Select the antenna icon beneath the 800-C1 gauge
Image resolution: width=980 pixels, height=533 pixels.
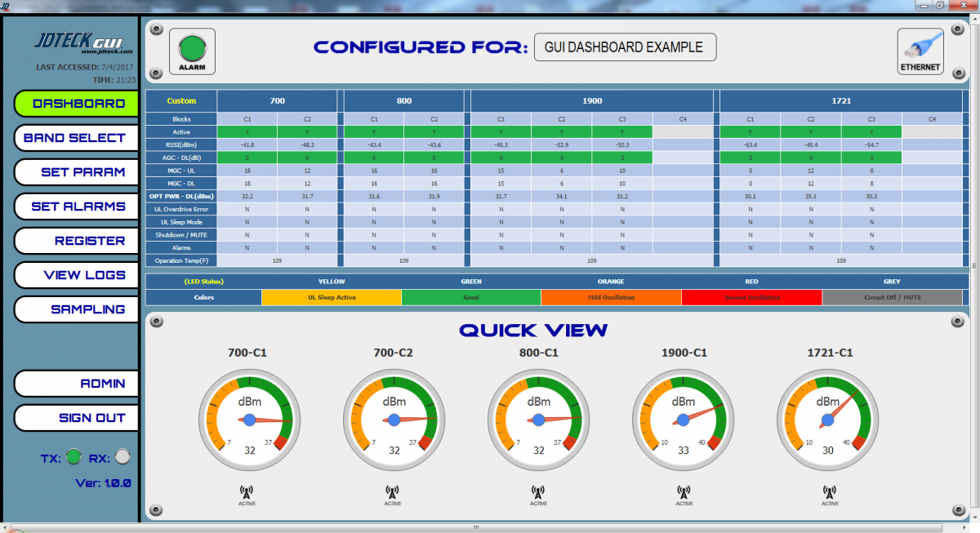coord(538,492)
